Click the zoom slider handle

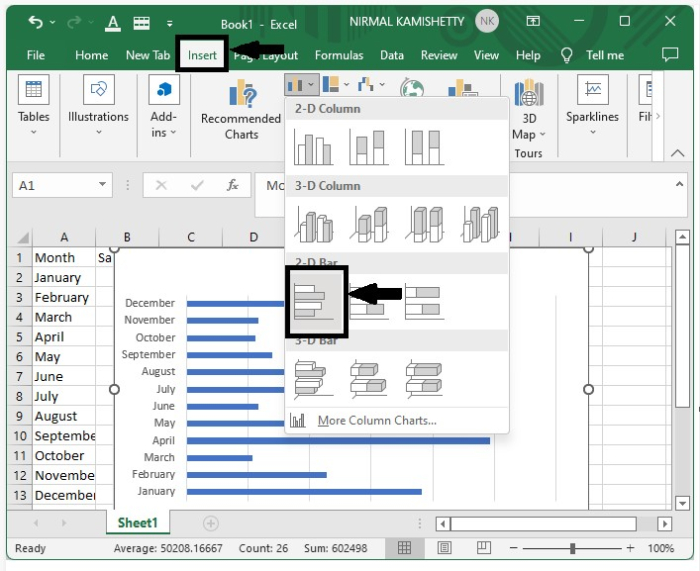coord(572,548)
